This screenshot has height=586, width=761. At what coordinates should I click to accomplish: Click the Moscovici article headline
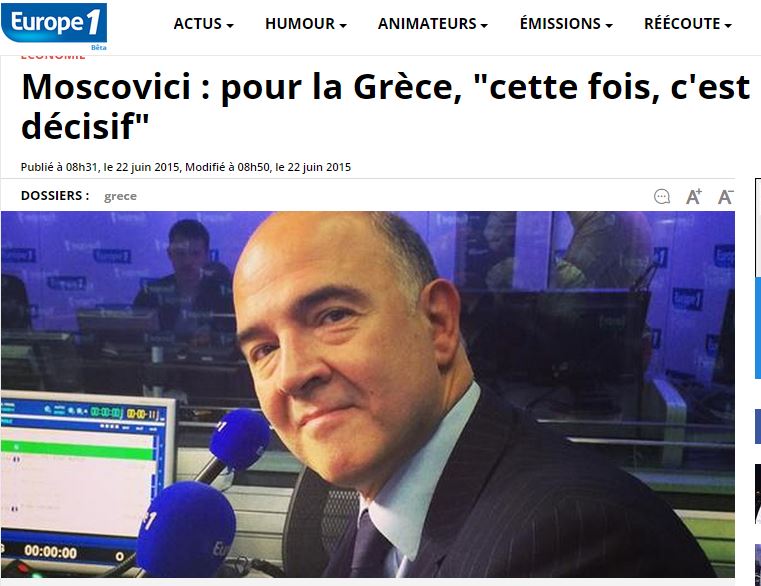386,106
